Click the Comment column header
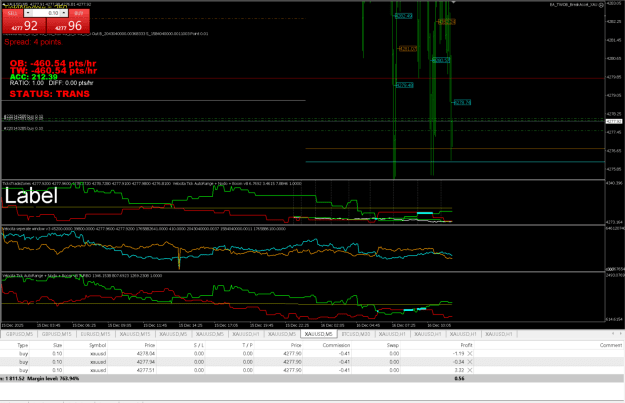 [611, 345]
